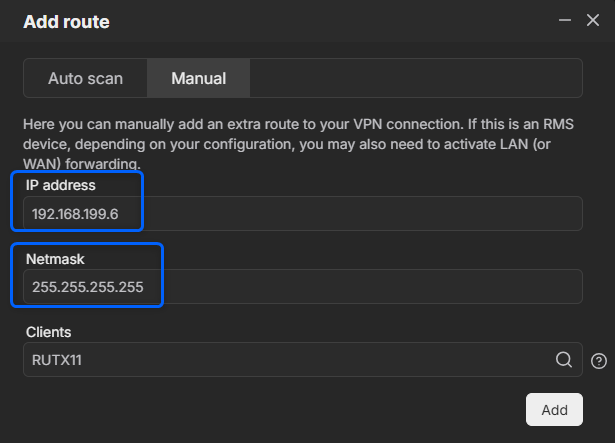Click the word RMS in the description
615x443 pixels.
coord(558,124)
